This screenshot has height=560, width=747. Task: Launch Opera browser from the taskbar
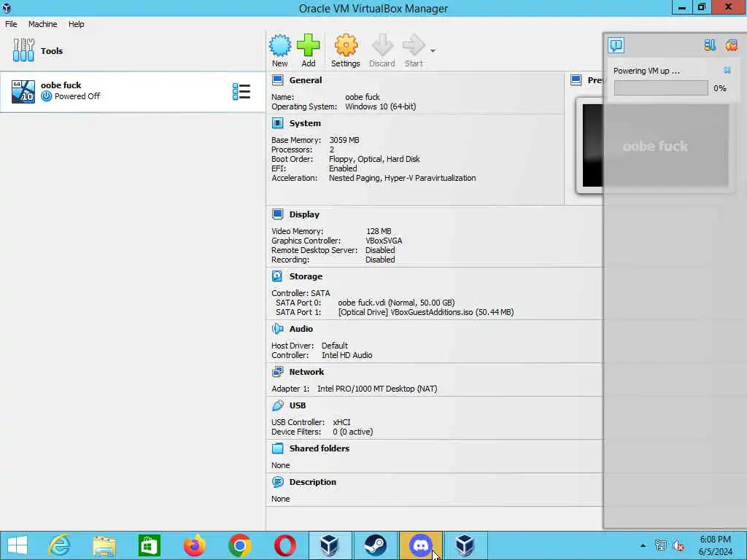click(x=285, y=545)
